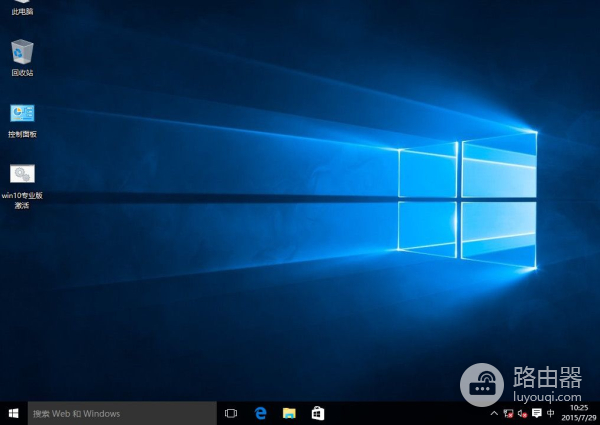Select the This PC desktop icon
This screenshot has height=425, width=600.
(x=22, y=4)
